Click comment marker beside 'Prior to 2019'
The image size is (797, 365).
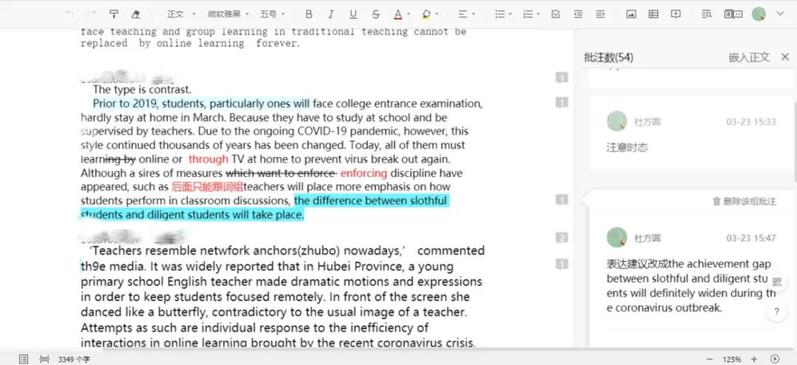562,103
